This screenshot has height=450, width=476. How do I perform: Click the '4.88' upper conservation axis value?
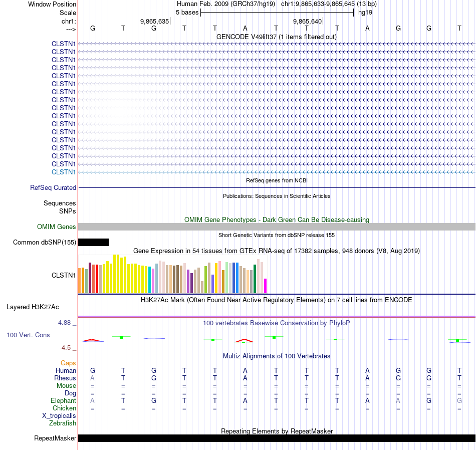pos(64,323)
